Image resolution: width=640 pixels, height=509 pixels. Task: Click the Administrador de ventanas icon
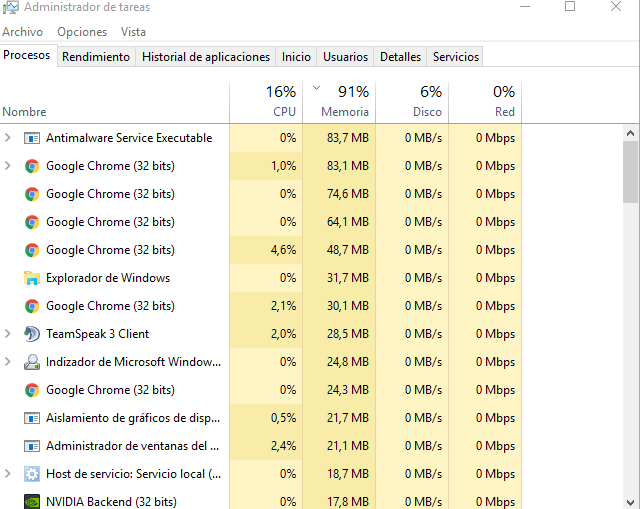[32, 446]
